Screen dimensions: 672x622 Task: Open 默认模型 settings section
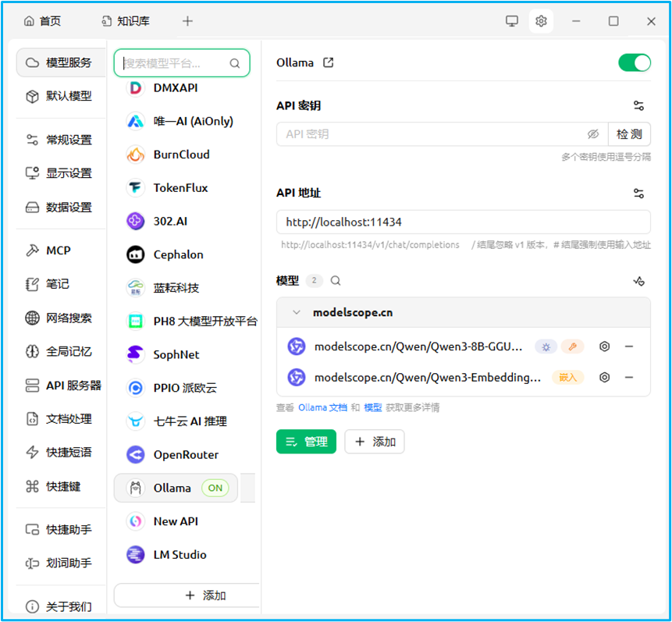pyautogui.click(x=61, y=96)
